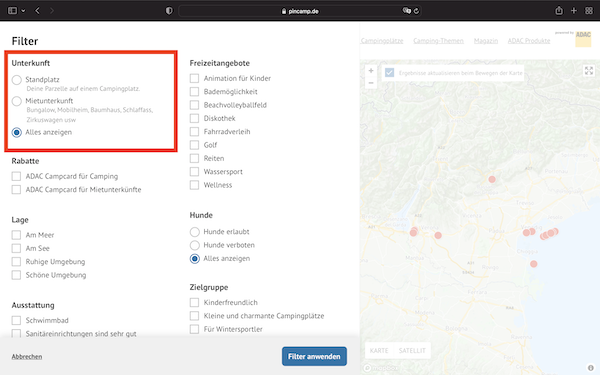This screenshot has height=375, width=600.
Task: Check Animation für Kinder
Action: pos(194,78)
